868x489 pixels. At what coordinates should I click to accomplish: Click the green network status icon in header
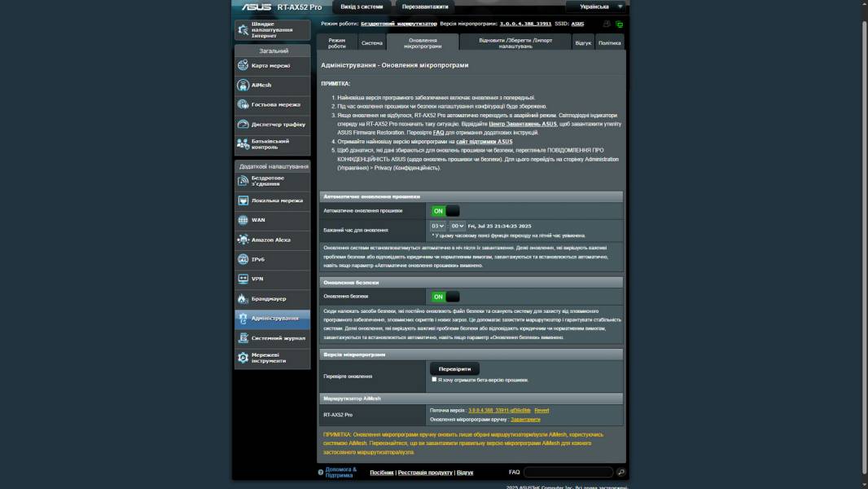pos(619,24)
